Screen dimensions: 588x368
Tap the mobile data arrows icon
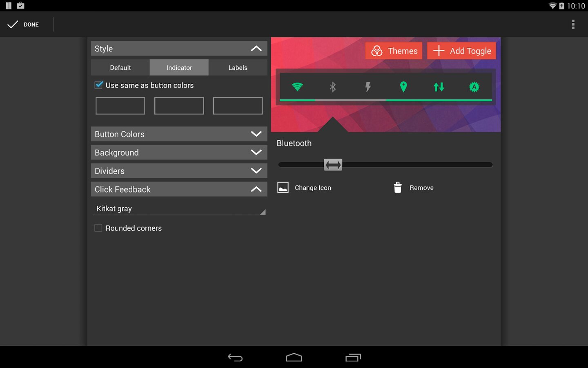click(439, 87)
